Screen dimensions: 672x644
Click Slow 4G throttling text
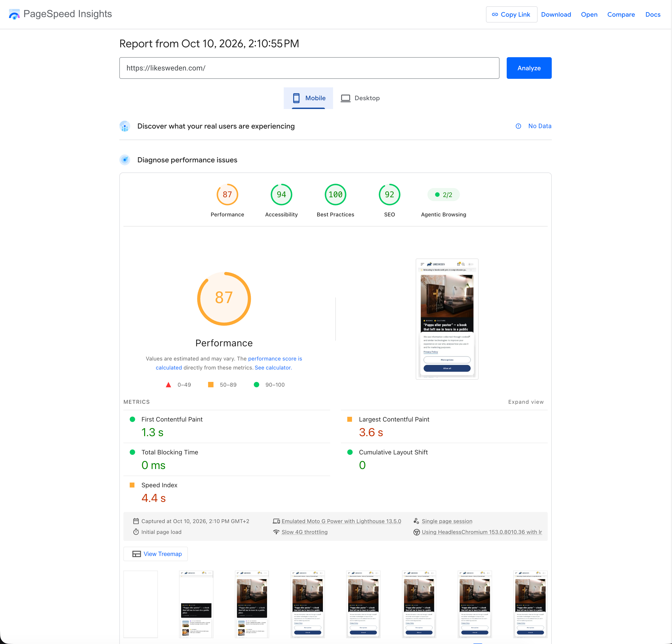[304, 532]
